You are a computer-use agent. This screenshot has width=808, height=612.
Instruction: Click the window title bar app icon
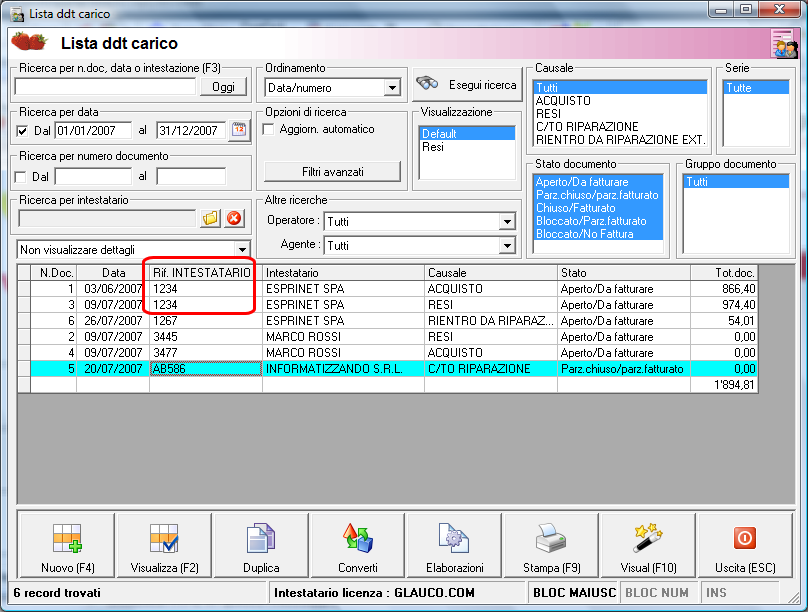17,14
